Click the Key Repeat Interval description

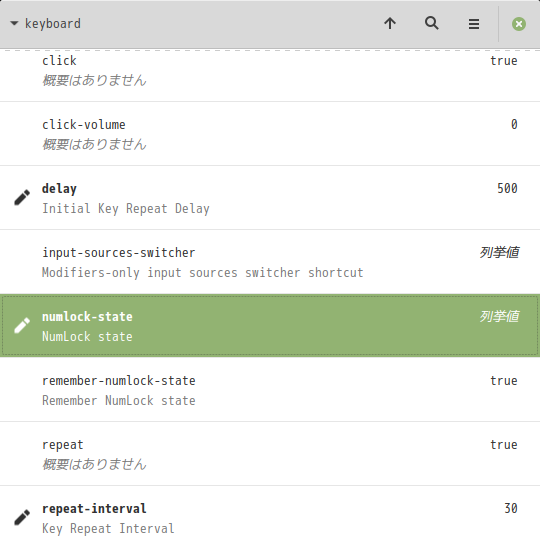(108, 529)
